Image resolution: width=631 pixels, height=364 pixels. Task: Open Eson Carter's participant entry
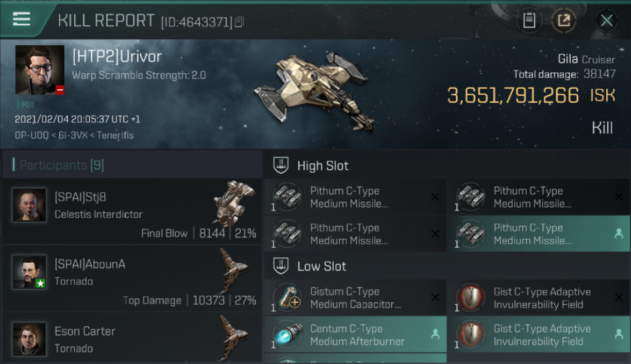(x=132, y=338)
